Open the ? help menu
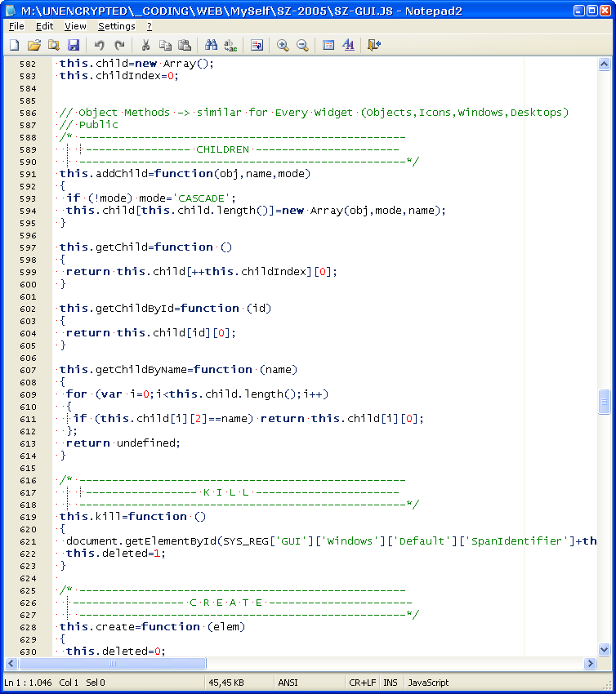Screen dimensions: 616x694 (150, 27)
